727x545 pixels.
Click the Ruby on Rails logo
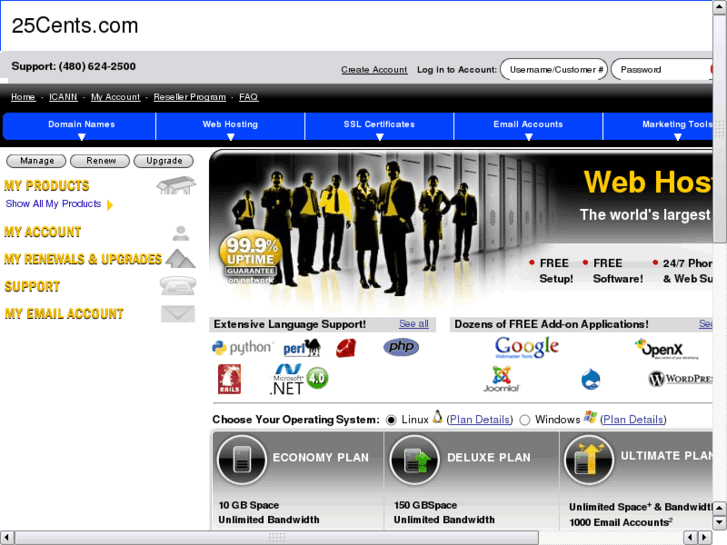[230, 379]
